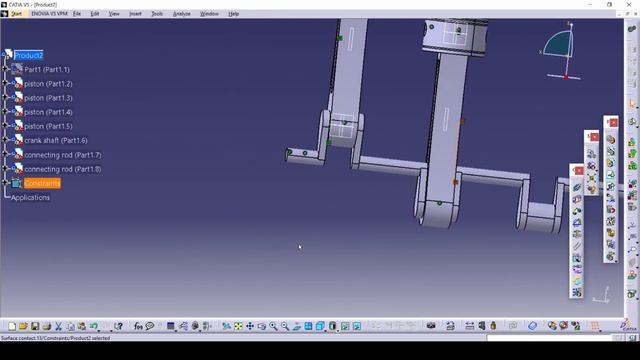640x360 pixels.
Task: Select the Applications tree entry
Action: click(x=30, y=198)
